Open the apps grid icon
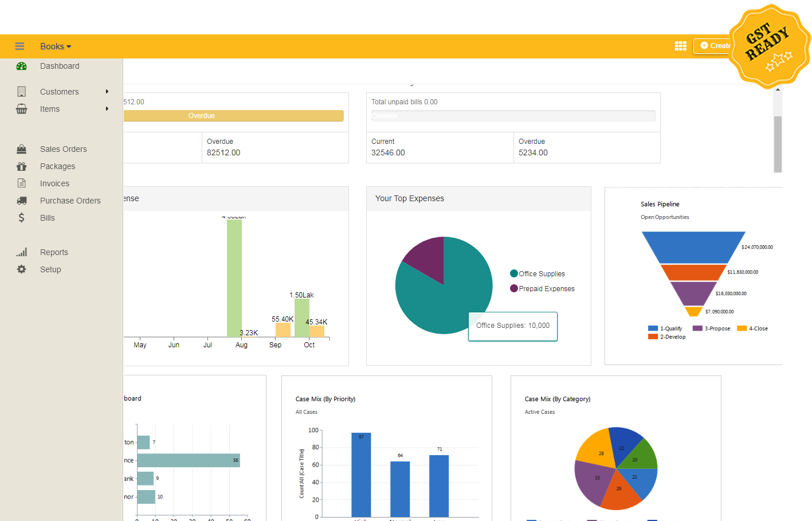812x521 pixels. [x=681, y=46]
